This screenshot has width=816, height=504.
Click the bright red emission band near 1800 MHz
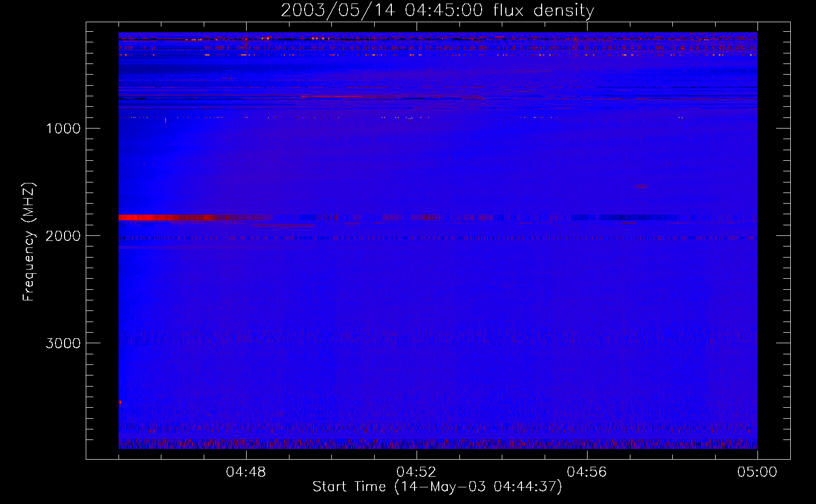[x=166, y=217]
